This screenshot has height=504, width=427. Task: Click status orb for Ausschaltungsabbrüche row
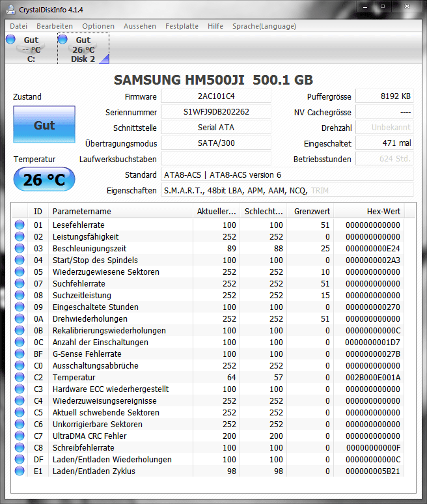20,365
